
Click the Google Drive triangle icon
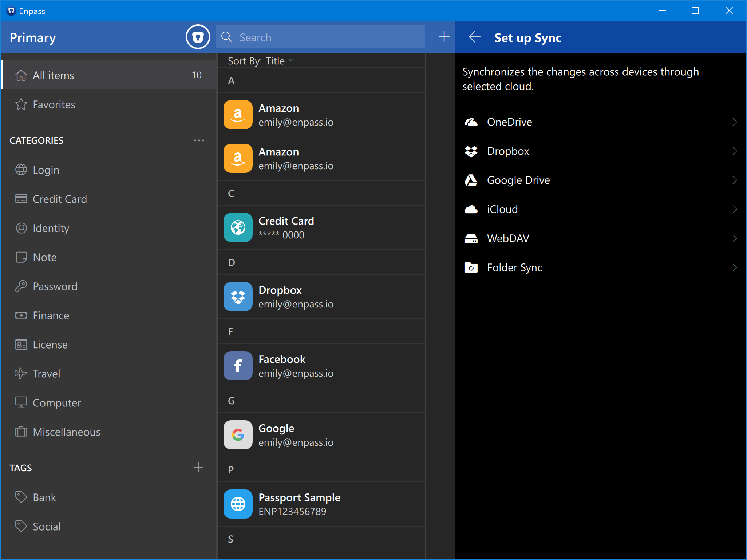pos(471,180)
